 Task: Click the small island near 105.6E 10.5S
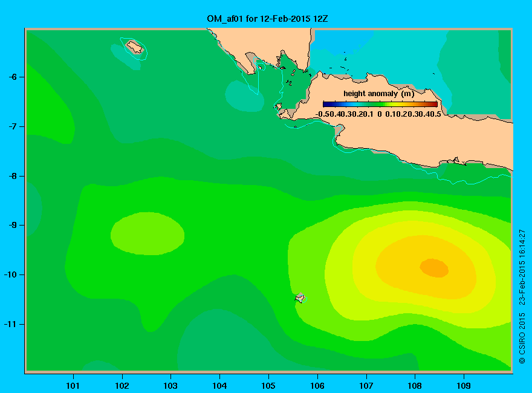tap(300, 298)
